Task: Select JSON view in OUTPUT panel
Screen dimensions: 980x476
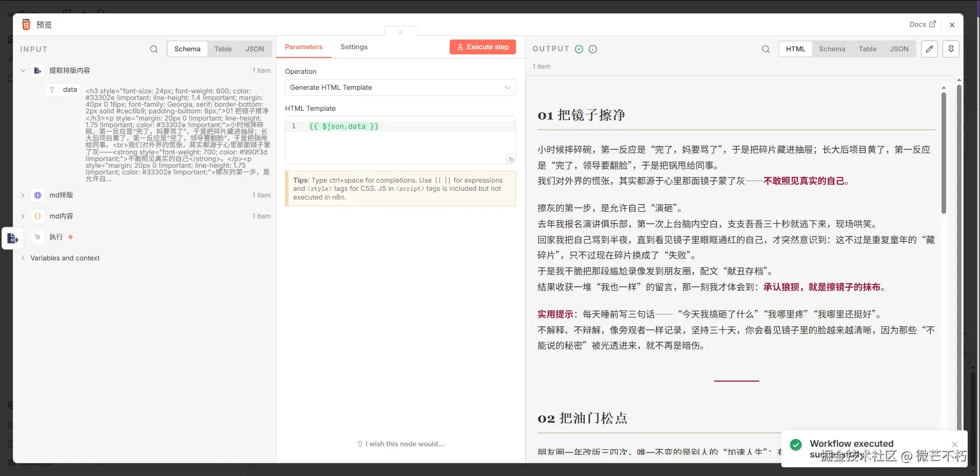Action: pyautogui.click(x=899, y=49)
